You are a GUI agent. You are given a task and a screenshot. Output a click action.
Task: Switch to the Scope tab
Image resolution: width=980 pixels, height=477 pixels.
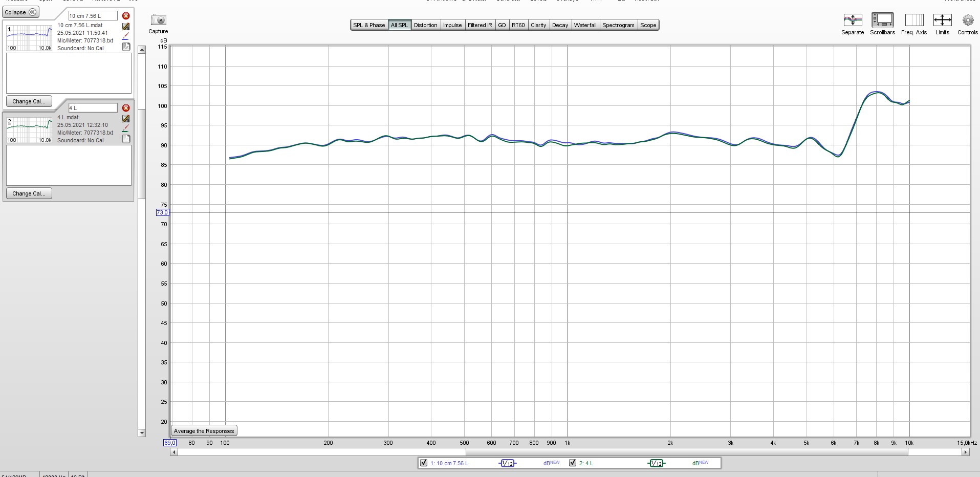[x=648, y=25]
